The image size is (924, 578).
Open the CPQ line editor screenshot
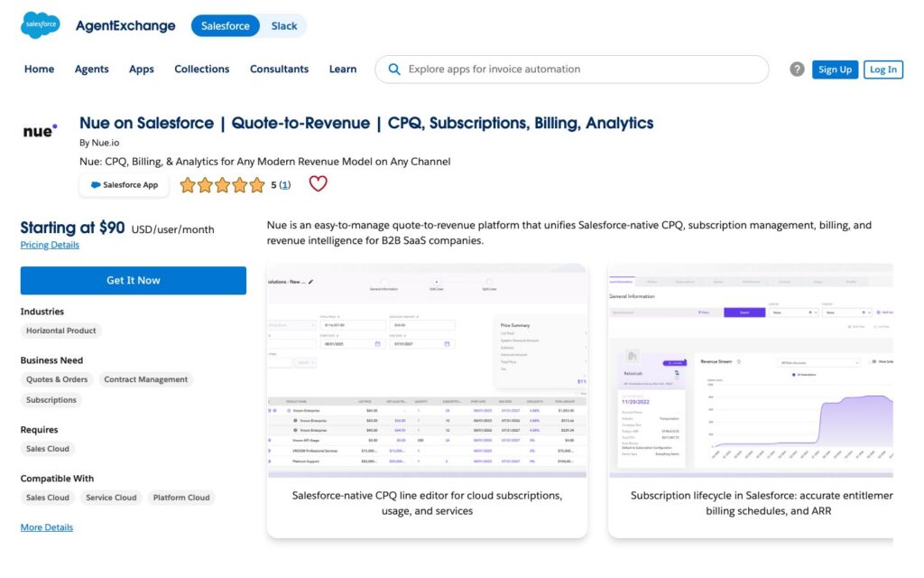point(427,370)
